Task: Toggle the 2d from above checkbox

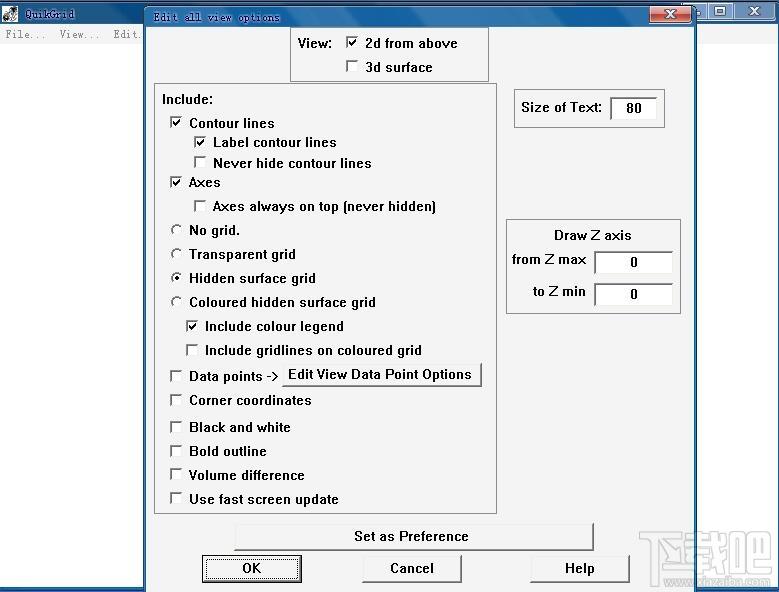Action: (352, 42)
